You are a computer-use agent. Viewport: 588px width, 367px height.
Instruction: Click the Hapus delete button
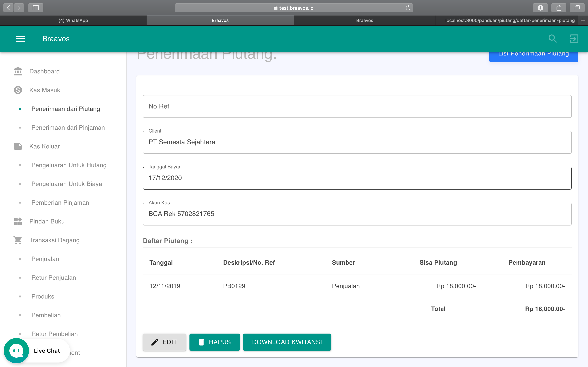click(215, 342)
